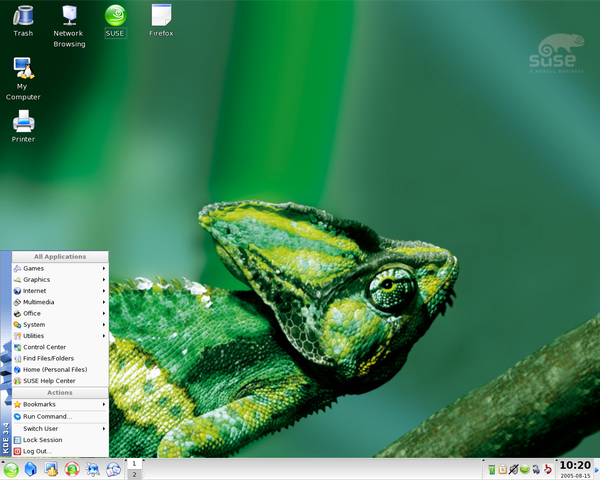Screen dimensions: 600x480
Task: Click the red swirl tray icon
Action: [x=548, y=469]
